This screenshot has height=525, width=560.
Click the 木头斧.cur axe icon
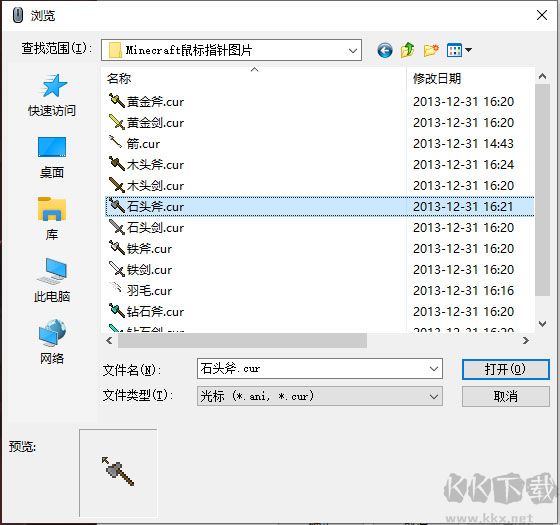[x=116, y=164]
